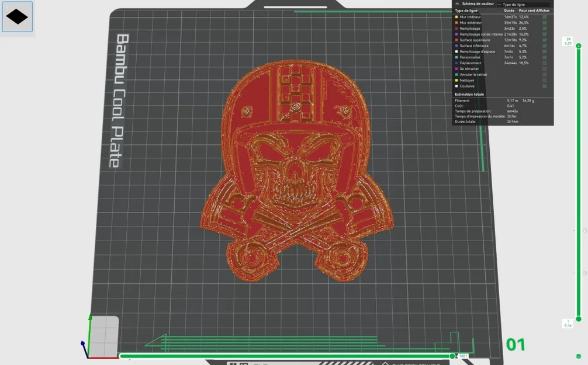Image resolution: width=588 pixels, height=365 pixels.
Task: Toggle Remplissage solide interne visibility checkbox
Action: click(x=545, y=34)
